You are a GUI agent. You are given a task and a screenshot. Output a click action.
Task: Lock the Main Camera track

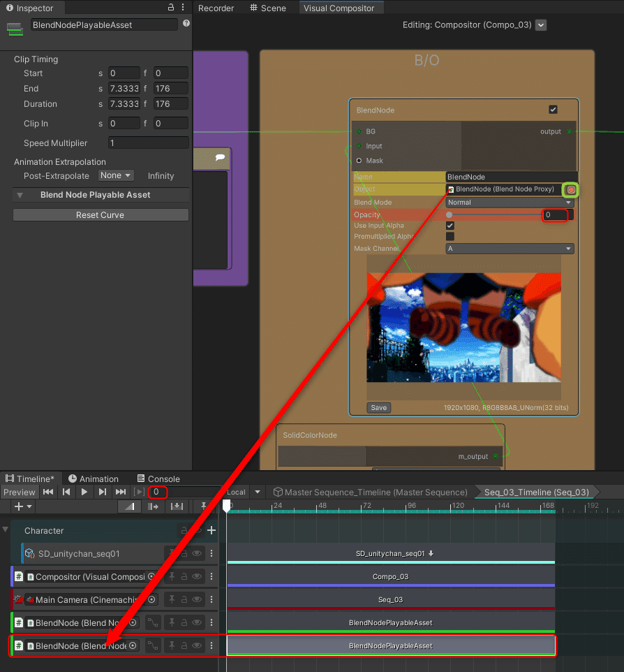[x=184, y=599]
